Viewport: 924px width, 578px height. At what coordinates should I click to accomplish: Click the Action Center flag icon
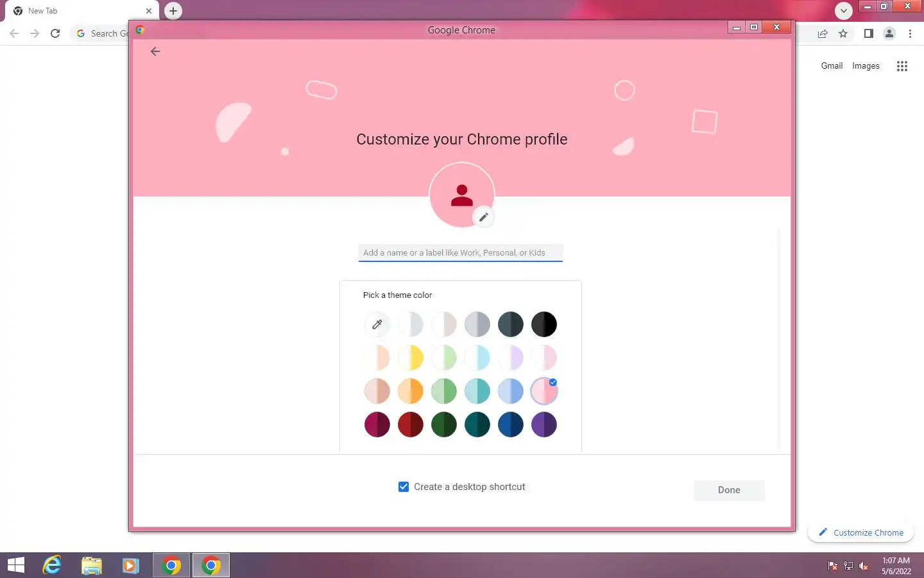pos(833,566)
